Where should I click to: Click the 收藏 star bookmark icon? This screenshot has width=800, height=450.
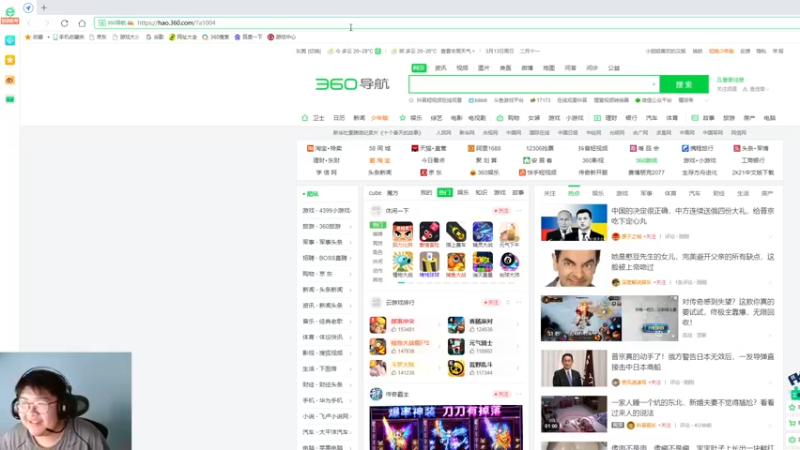(x=28, y=37)
